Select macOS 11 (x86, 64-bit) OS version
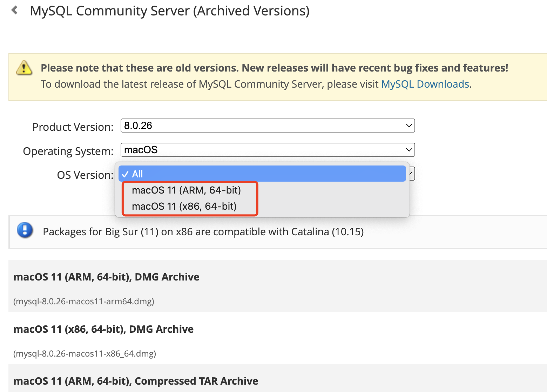This screenshot has height=392, width=547. click(184, 206)
